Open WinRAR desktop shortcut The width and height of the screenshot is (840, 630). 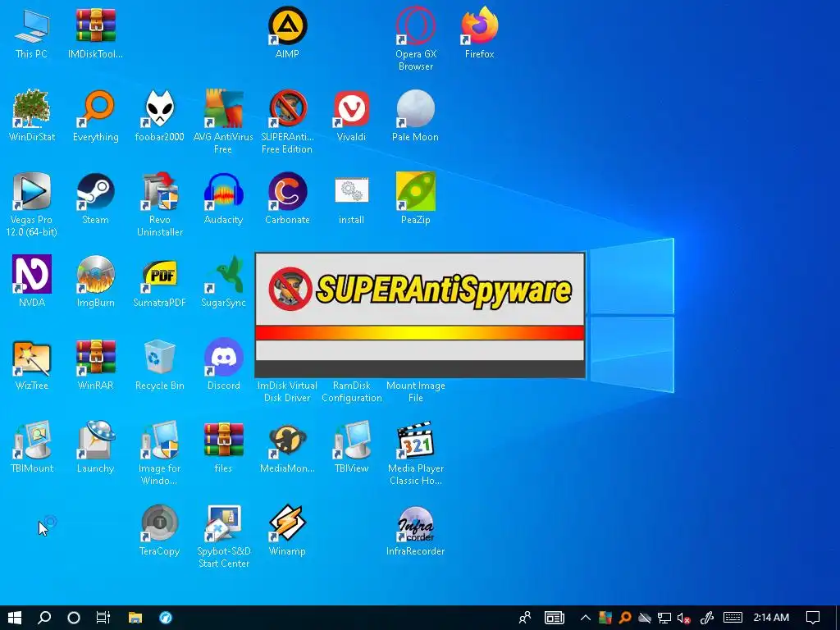point(95,364)
